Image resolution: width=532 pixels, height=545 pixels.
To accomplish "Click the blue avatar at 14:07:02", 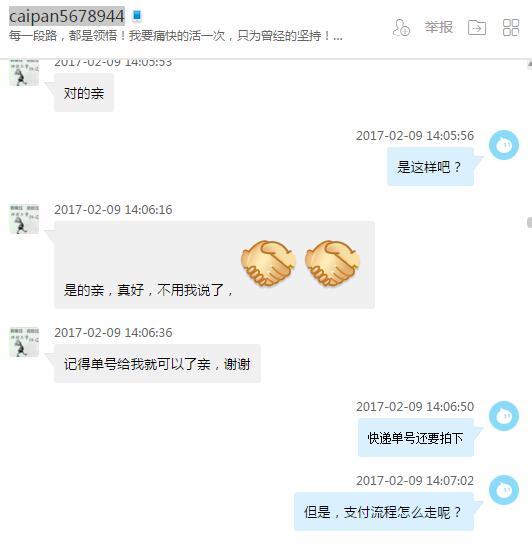I will (504, 490).
